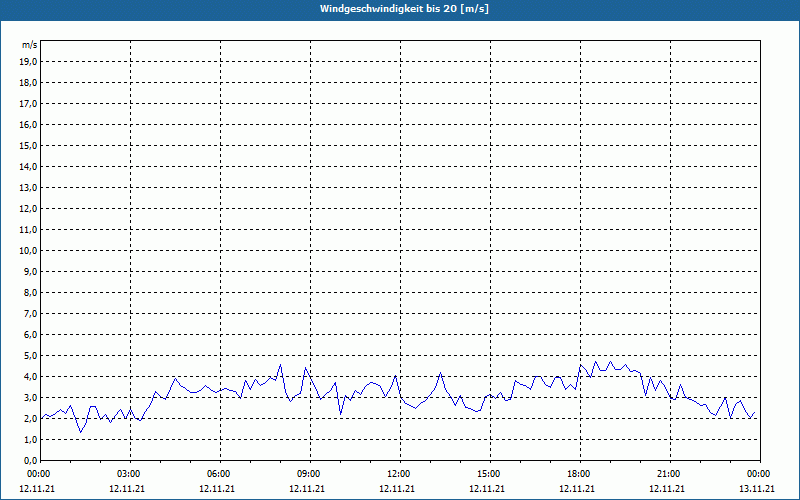Pick the "5,0" y-axis value

click(x=31, y=356)
